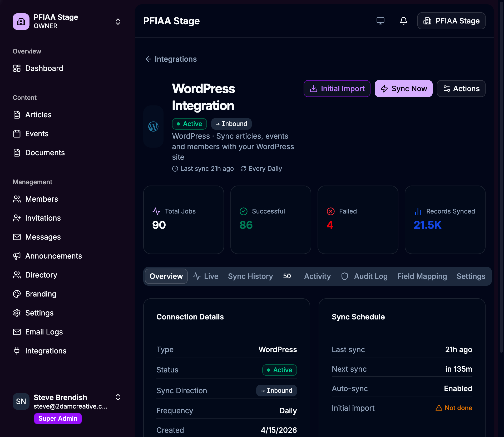
Task: Click the Events calendar icon
Action: click(17, 134)
